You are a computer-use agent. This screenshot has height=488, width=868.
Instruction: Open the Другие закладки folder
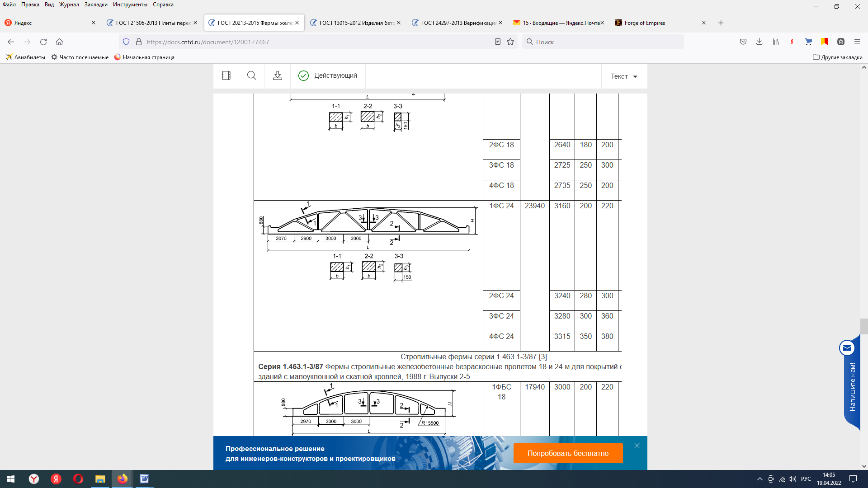(x=838, y=57)
